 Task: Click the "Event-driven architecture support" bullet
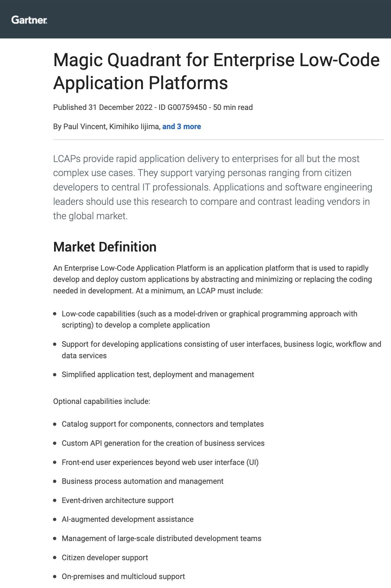117,500
